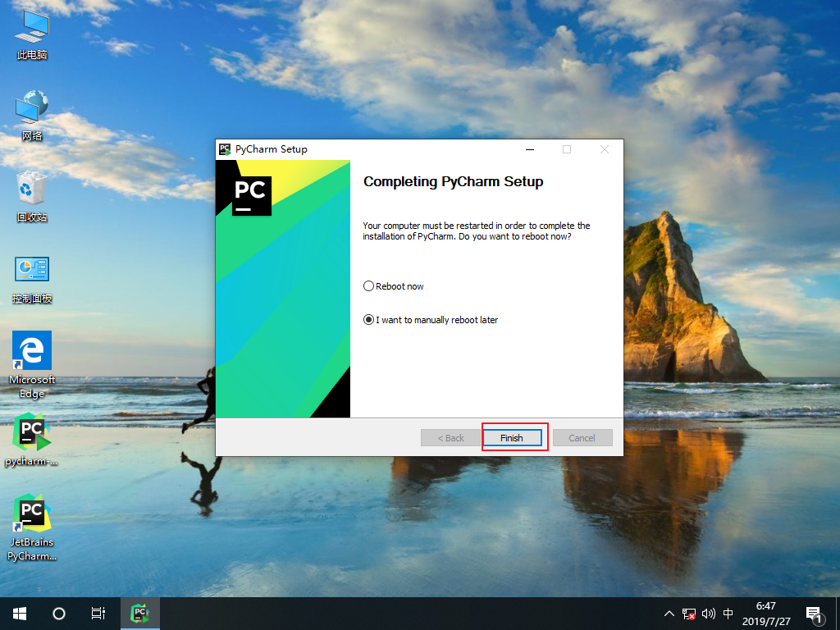Click Finish to complete PyCharm Setup
This screenshot has height=630, width=840.
(514, 437)
